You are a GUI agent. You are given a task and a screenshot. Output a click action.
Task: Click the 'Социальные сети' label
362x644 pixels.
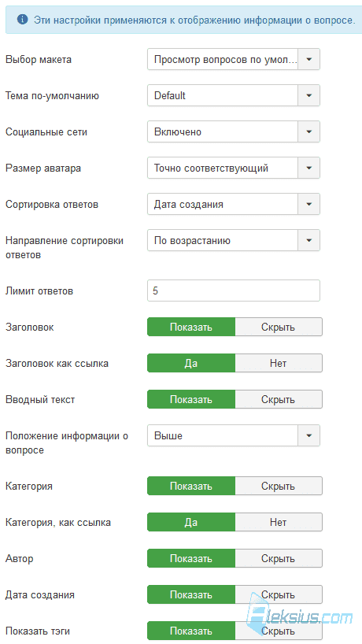coord(46,131)
